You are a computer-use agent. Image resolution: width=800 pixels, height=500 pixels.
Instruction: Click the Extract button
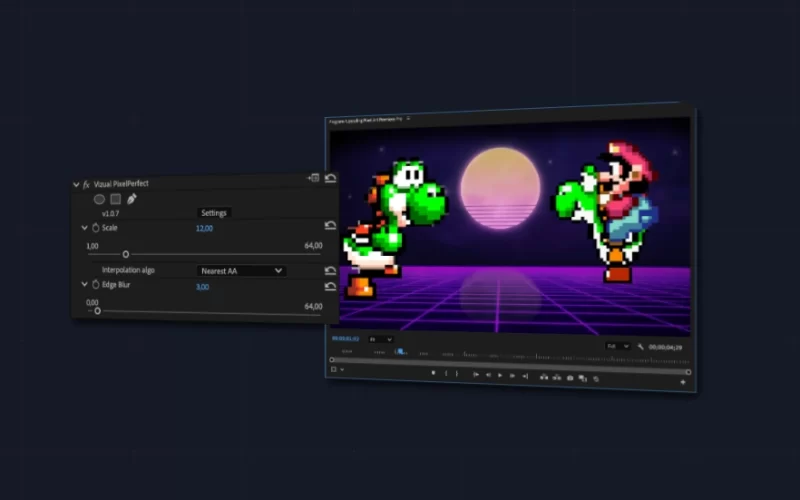tap(557, 378)
